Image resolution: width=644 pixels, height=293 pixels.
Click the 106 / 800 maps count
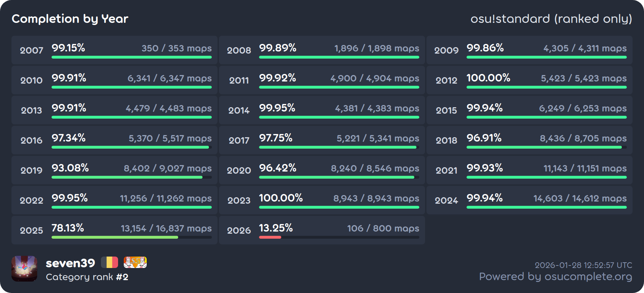(x=383, y=228)
